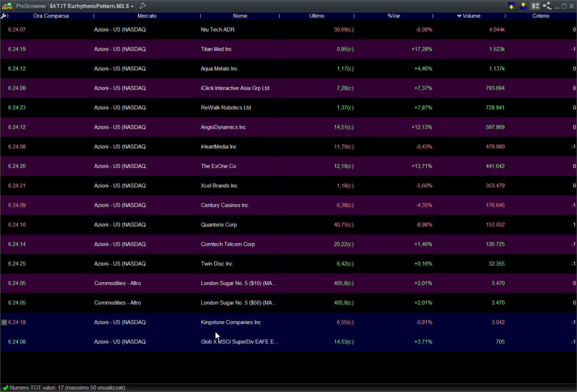The image size is (577, 392).
Task: Select Titan Med Inc row
Action: click(288, 49)
